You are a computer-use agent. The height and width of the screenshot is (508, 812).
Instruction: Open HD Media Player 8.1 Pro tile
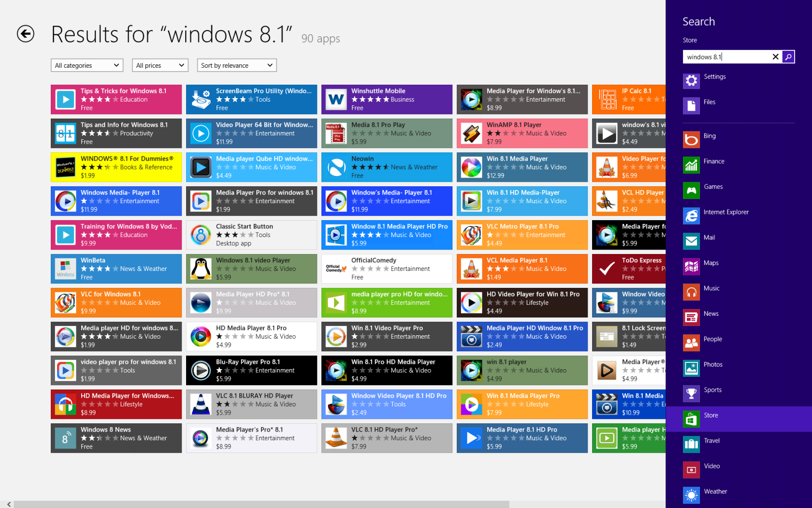pos(251,336)
